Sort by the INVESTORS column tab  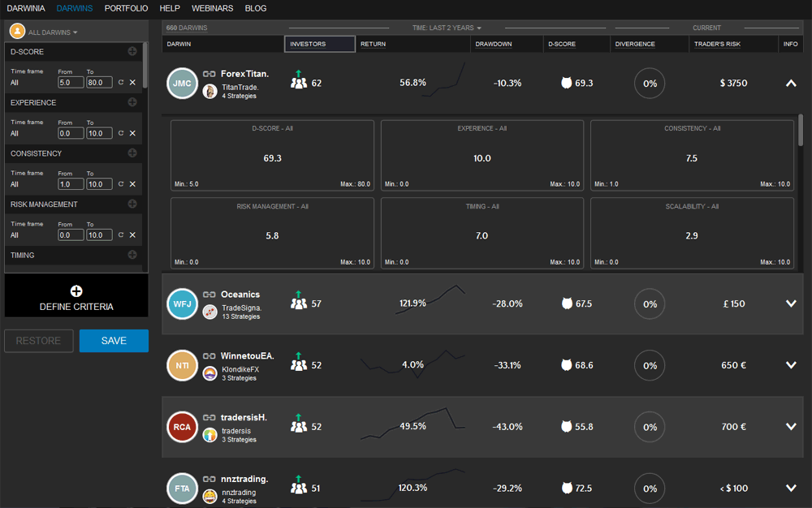319,44
